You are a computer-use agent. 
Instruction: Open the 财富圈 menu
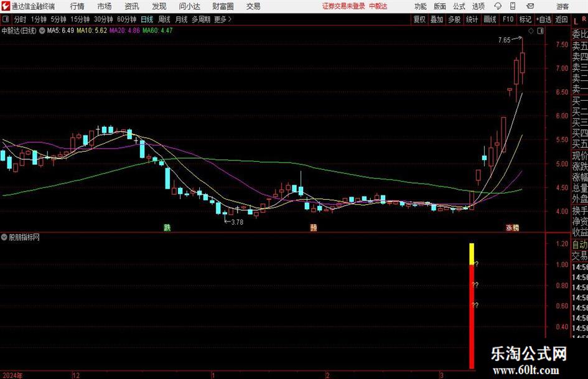tap(223, 6)
